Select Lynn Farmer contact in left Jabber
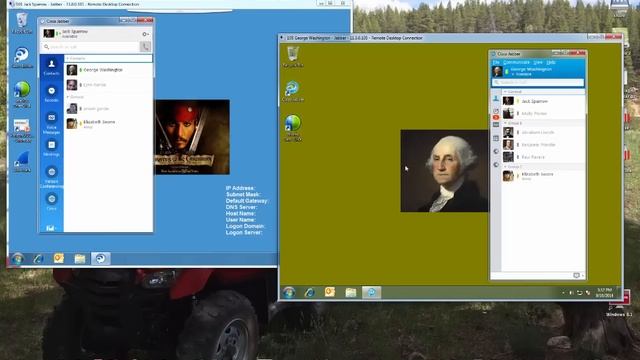The image size is (640, 360). point(109,85)
